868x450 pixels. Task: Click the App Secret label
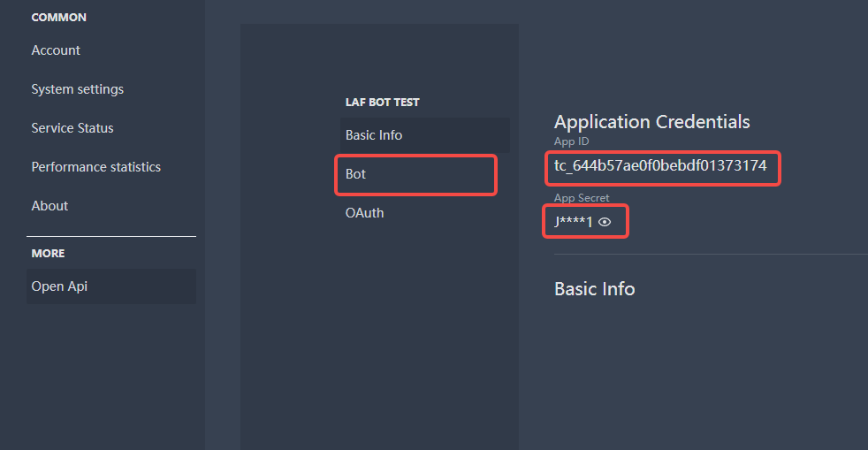click(582, 198)
